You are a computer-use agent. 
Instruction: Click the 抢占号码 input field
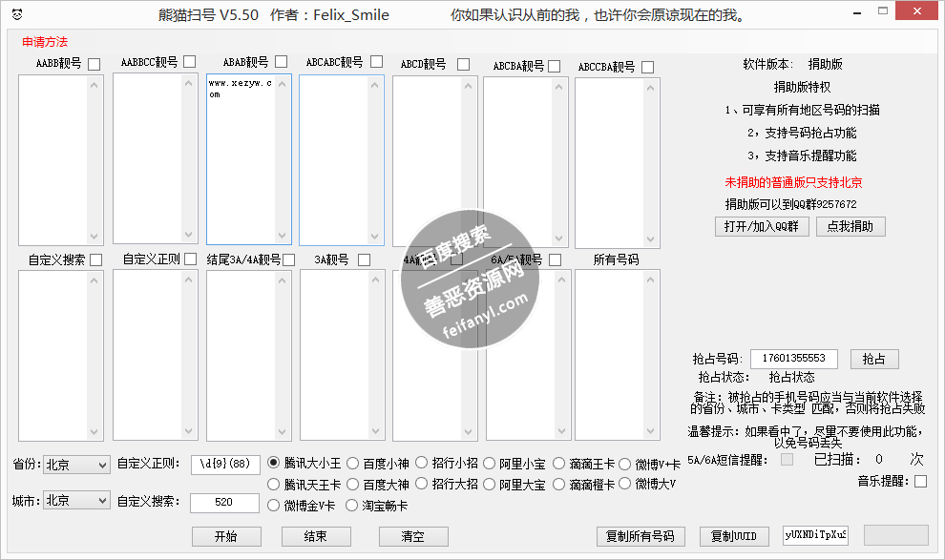[x=793, y=359]
